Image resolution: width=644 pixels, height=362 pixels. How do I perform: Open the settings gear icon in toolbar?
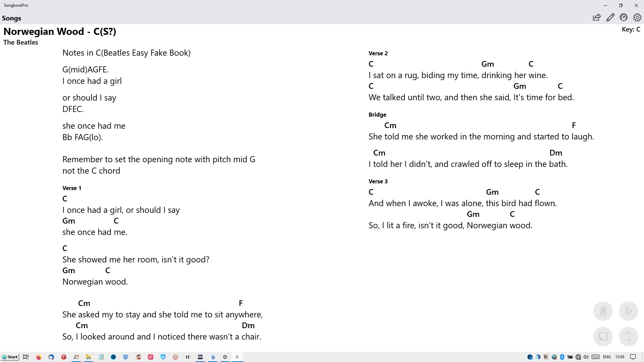click(x=637, y=17)
